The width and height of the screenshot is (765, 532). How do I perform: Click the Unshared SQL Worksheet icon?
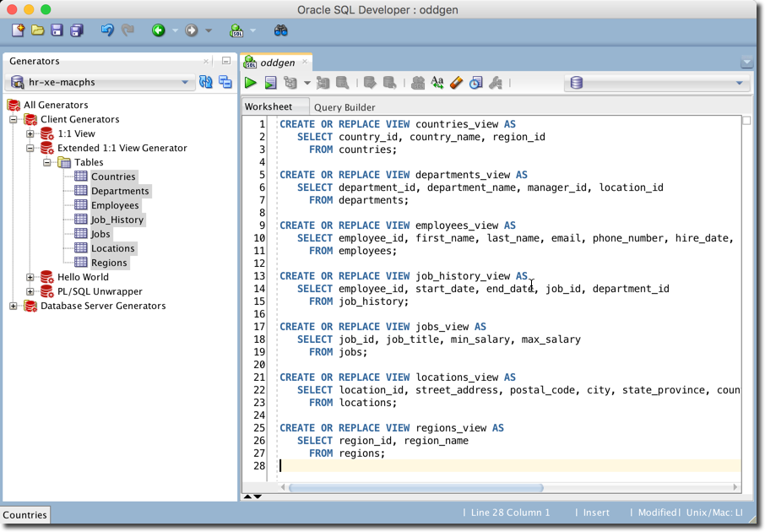pyautogui.click(x=418, y=83)
